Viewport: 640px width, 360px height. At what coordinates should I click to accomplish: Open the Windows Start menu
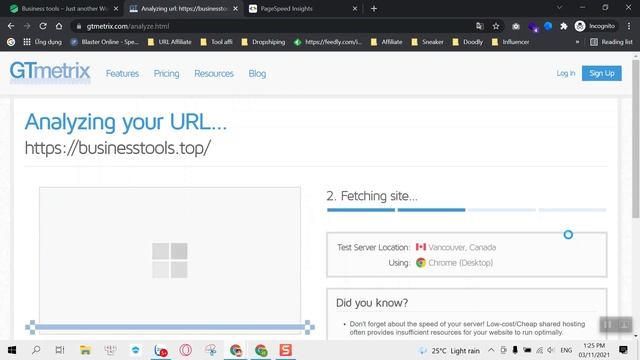click(x=12, y=350)
